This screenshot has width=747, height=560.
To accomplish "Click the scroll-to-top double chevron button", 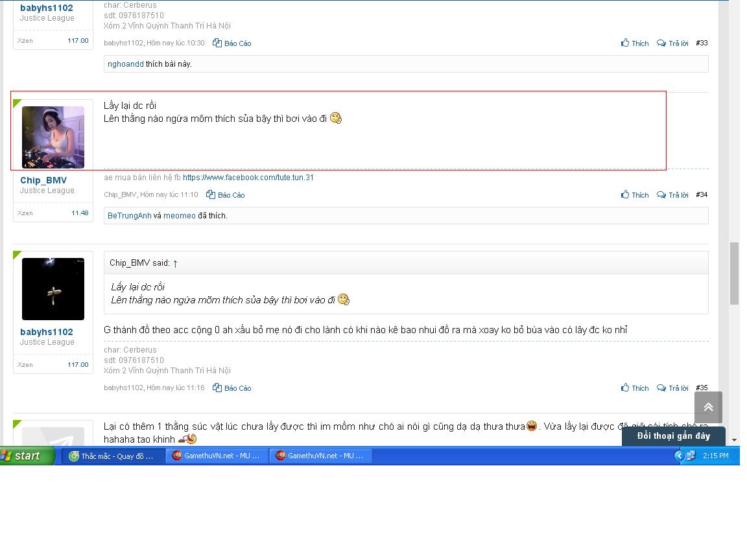I will (708, 407).
